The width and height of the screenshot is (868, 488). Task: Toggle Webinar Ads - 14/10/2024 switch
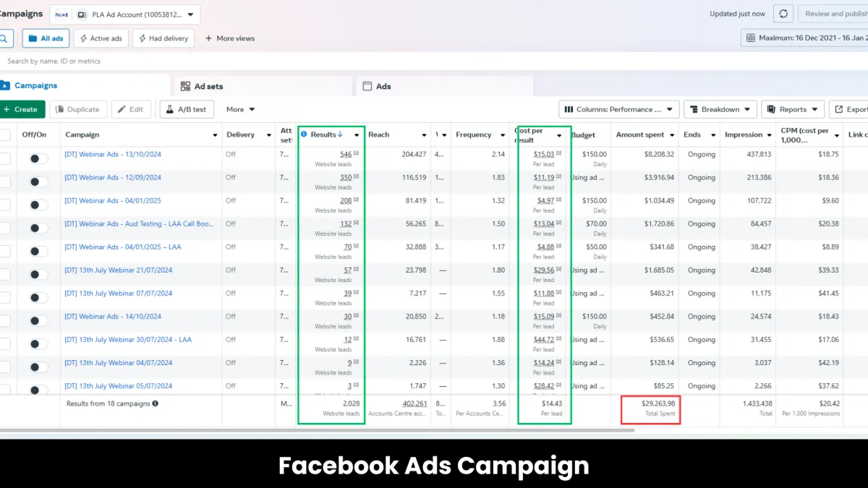[x=38, y=321]
